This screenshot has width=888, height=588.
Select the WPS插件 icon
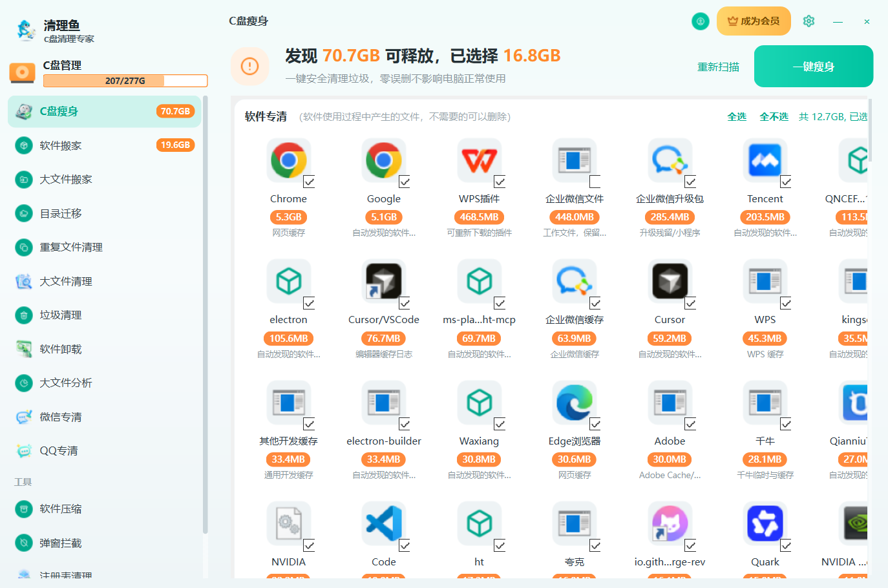coord(479,160)
